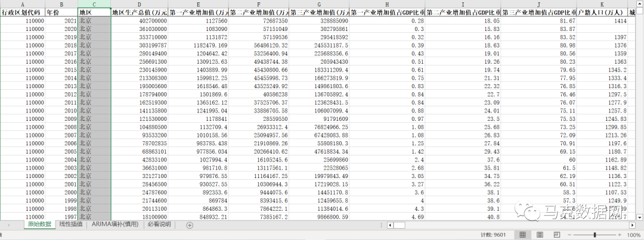Select the year cell 2021
The width and height of the screenshot is (644, 240).
(61, 20)
